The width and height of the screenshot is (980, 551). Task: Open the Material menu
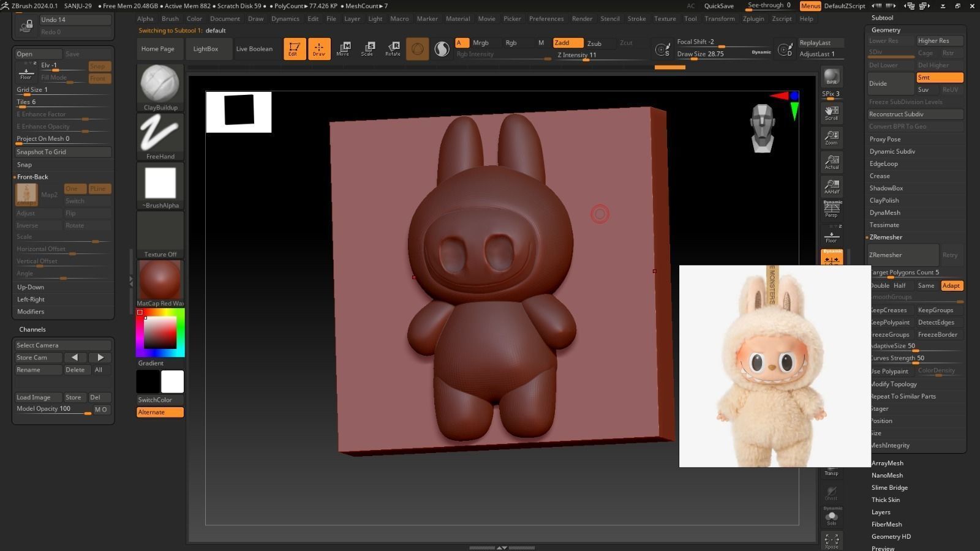[x=458, y=19]
